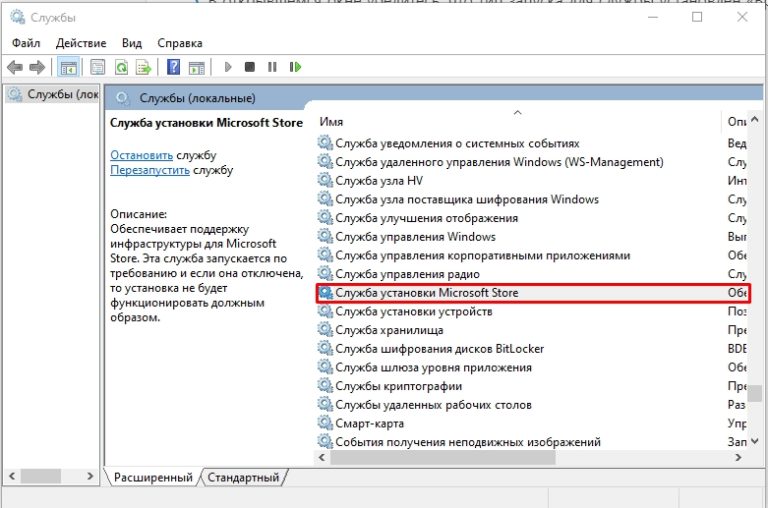This screenshot has height=508, width=768.
Task: Open the Справка menu
Action: [x=179, y=43]
